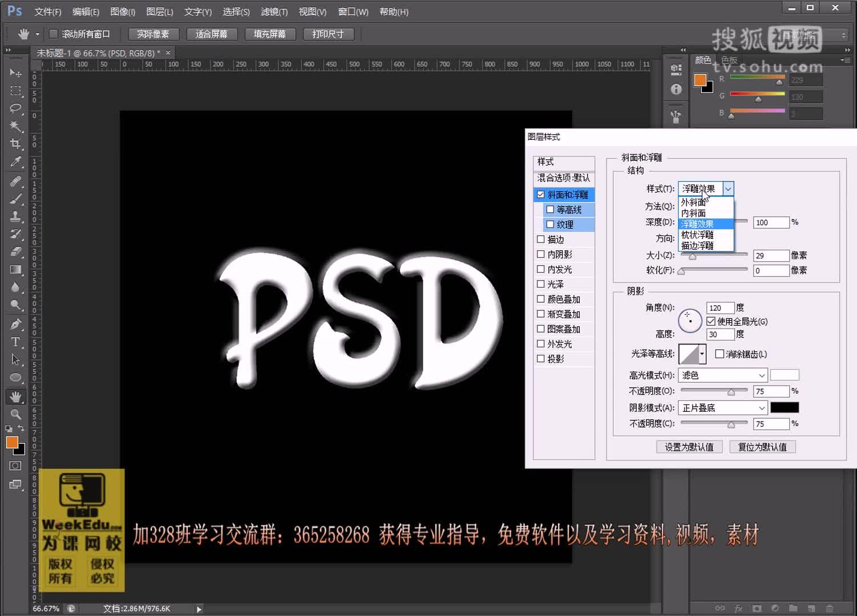Select the Brush tool

(x=15, y=198)
